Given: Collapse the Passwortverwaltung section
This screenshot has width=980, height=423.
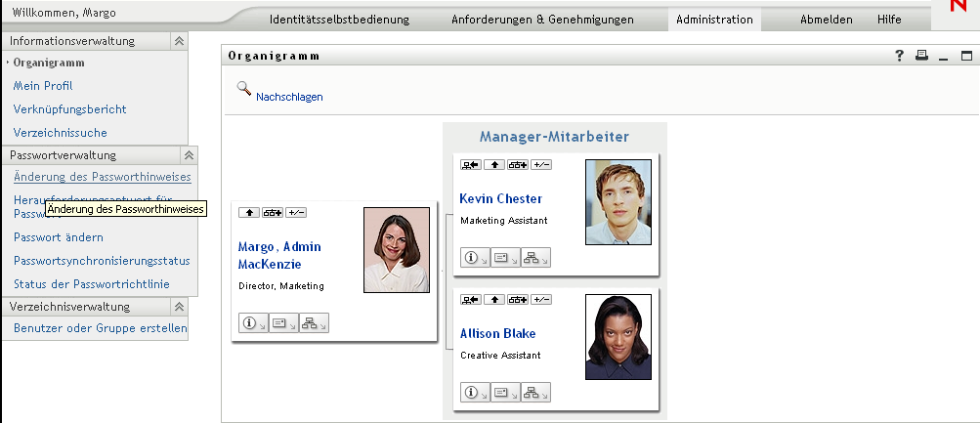Looking at the screenshot, I should coord(189,155).
